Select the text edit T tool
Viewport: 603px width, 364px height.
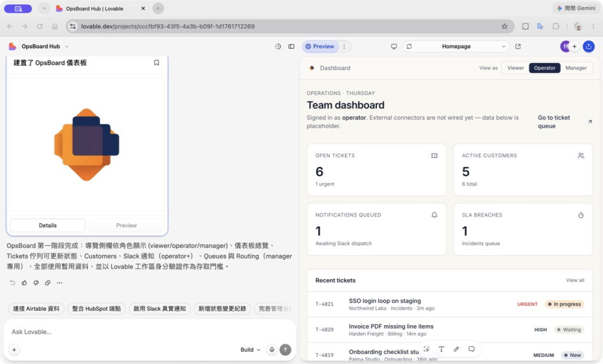point(442,349)
